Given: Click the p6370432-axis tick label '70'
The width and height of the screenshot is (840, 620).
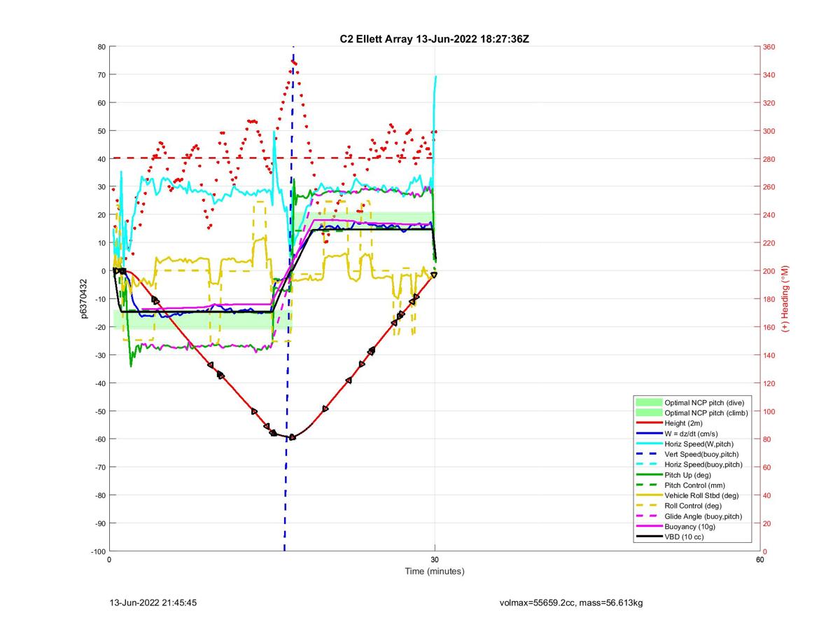Looking at the screenshot, I should (x=101, y=75).
